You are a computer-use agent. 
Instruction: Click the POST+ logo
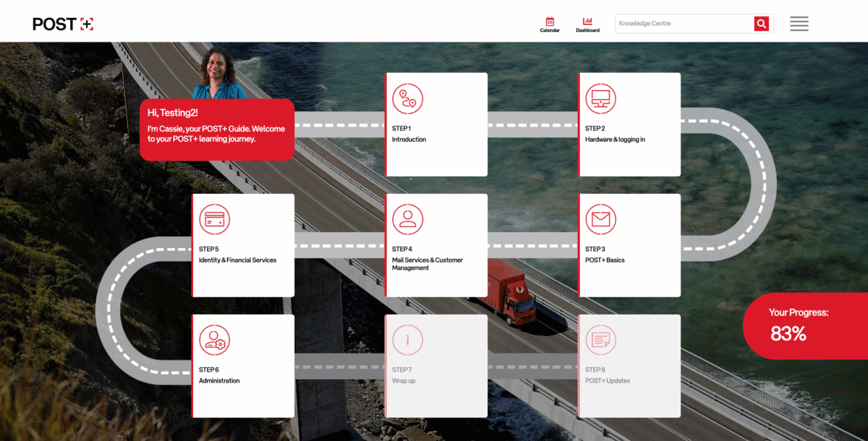[62, 24]
